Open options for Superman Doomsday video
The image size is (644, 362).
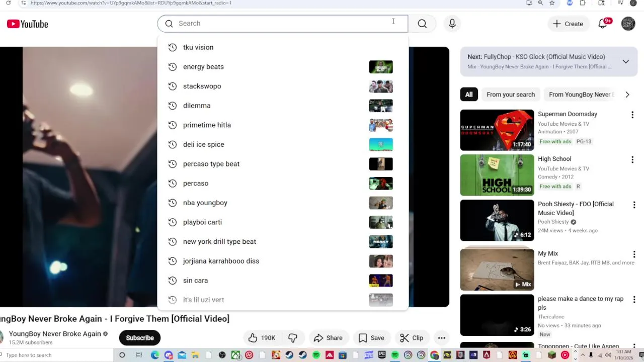coord(632,115)
